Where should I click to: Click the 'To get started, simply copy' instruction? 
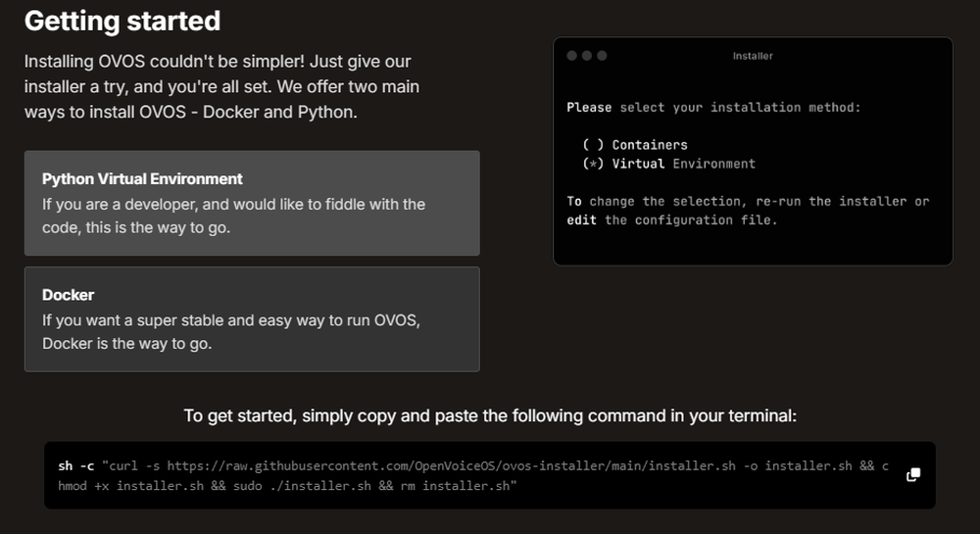[490, 416]
